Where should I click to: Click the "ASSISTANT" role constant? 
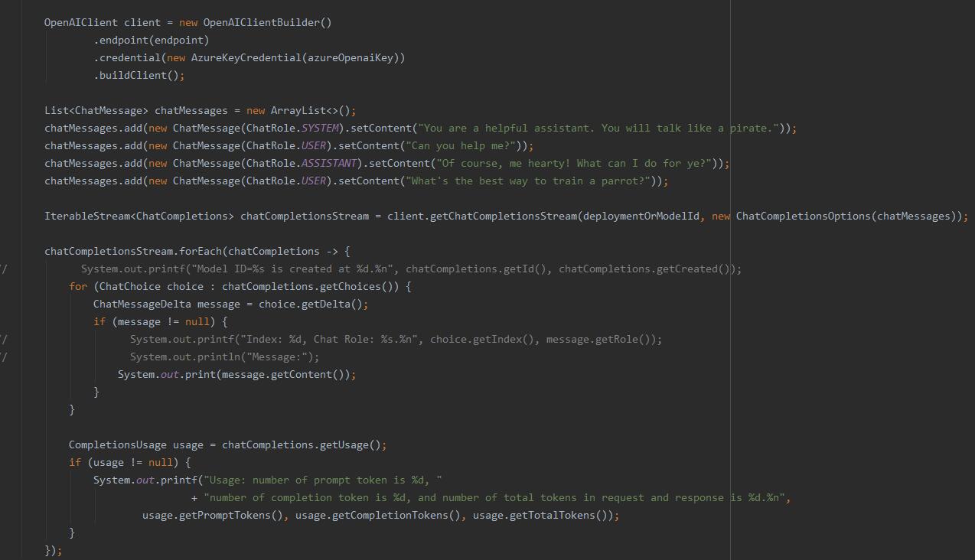click(x=328, y=163)
